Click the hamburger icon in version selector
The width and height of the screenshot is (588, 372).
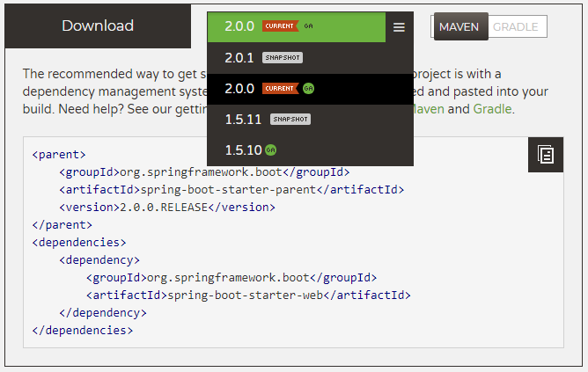point(399,27)
